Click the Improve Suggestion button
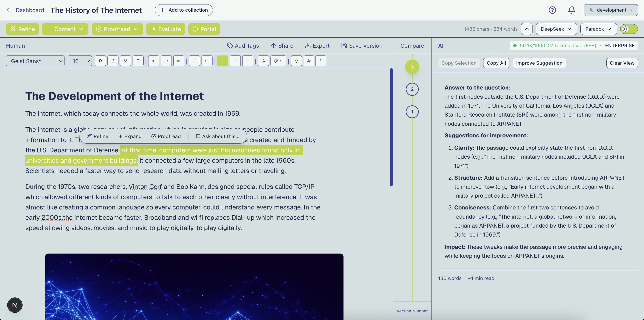 [539, 63]
